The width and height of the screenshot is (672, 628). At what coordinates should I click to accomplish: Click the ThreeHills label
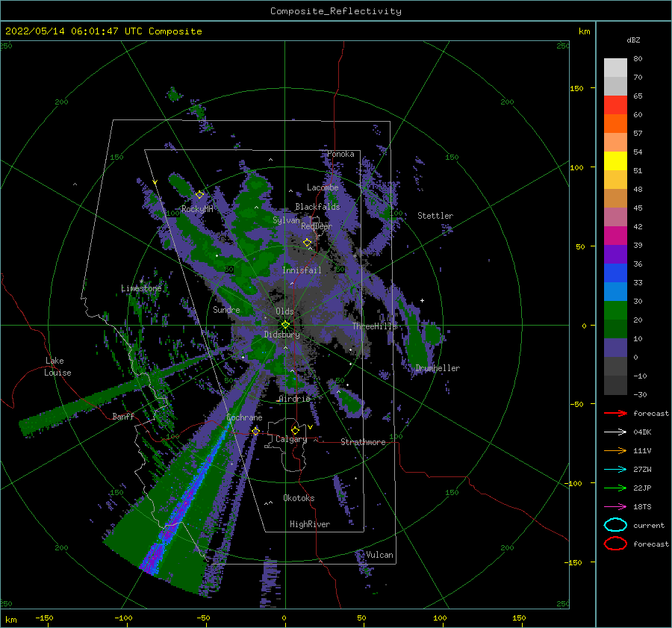tap(374, 326)
